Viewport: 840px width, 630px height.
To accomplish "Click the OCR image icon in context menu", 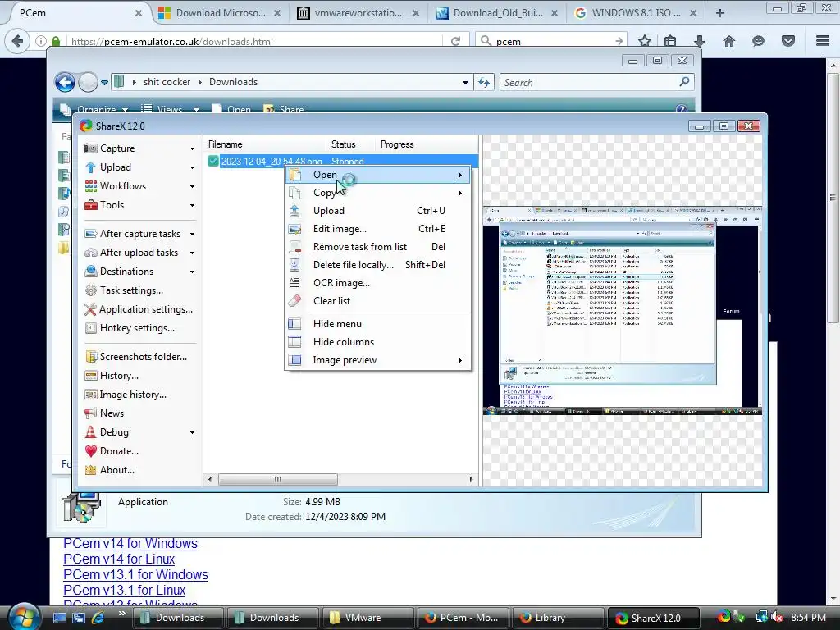I will click(294, 283).
